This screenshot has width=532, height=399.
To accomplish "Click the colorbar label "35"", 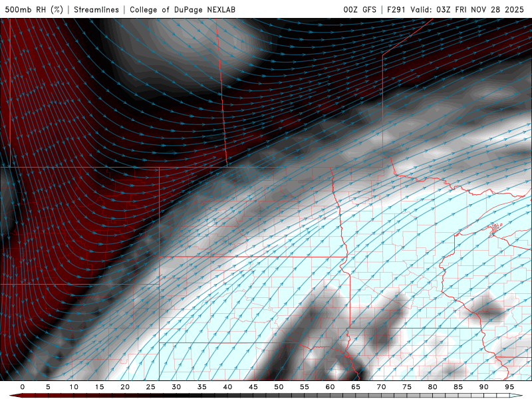I will 202,387.
